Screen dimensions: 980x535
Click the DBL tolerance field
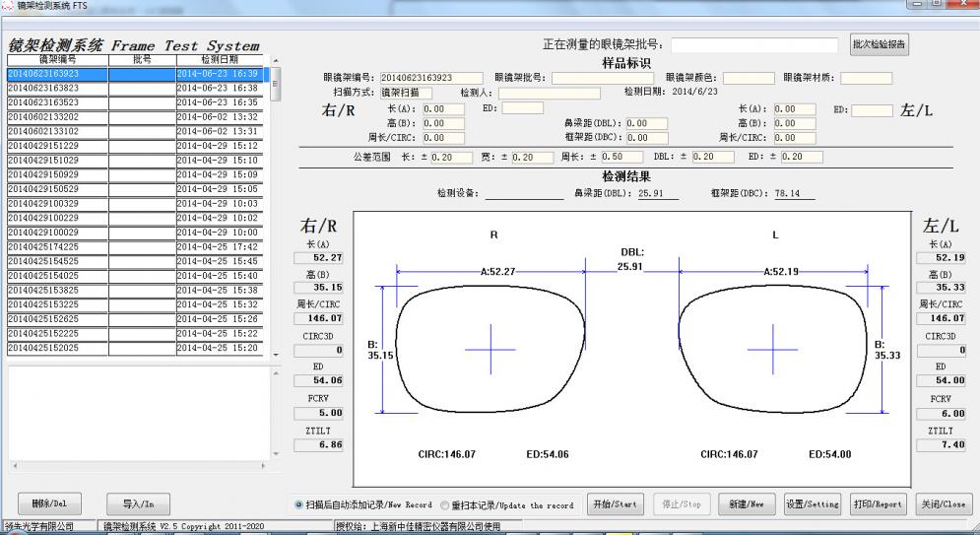(713, 157)
